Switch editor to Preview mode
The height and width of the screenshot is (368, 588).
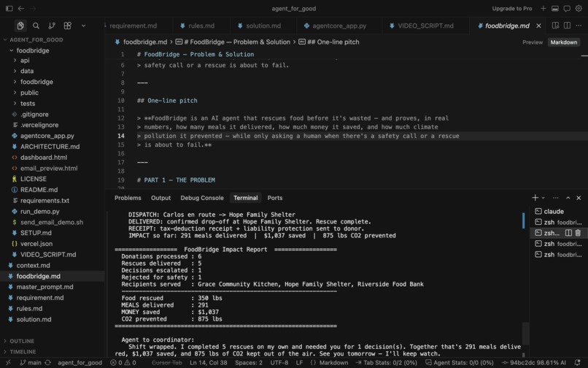[x=533, y=42]
